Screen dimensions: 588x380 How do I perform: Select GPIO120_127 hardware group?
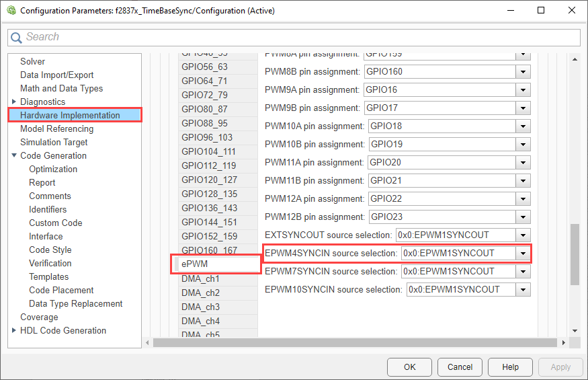[x=218, y=180]
